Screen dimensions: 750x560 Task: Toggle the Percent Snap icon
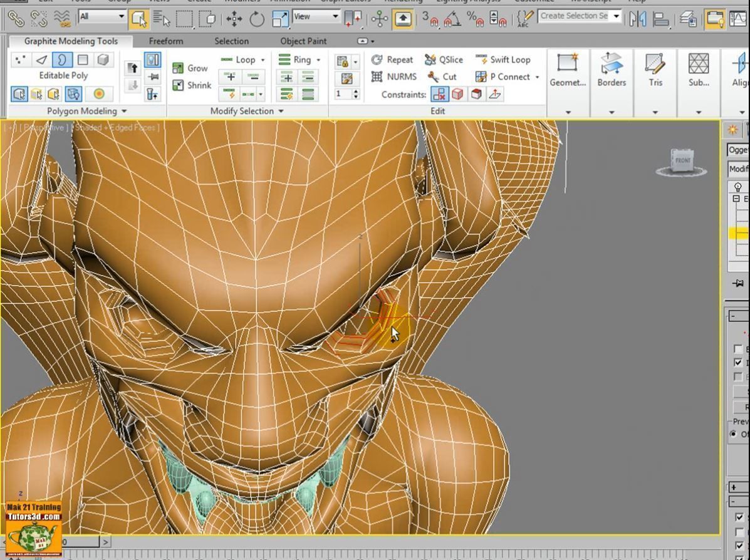click(476, 19)
